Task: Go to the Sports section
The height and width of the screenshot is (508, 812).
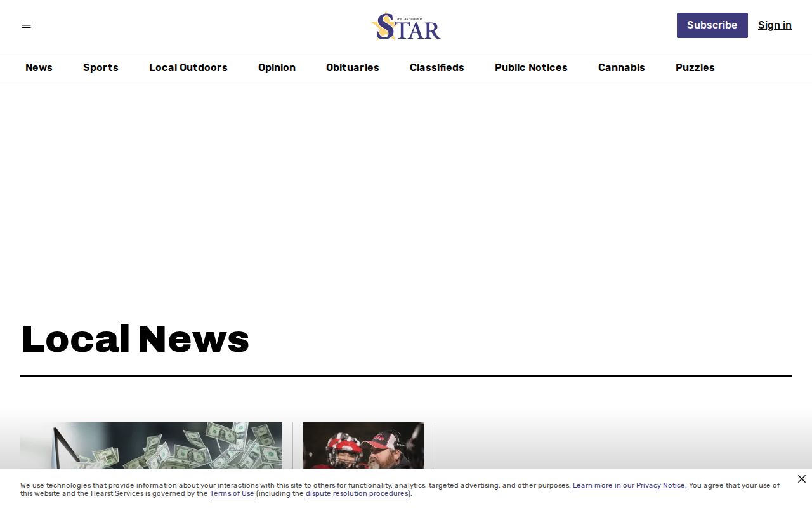Action: point(101,67)
